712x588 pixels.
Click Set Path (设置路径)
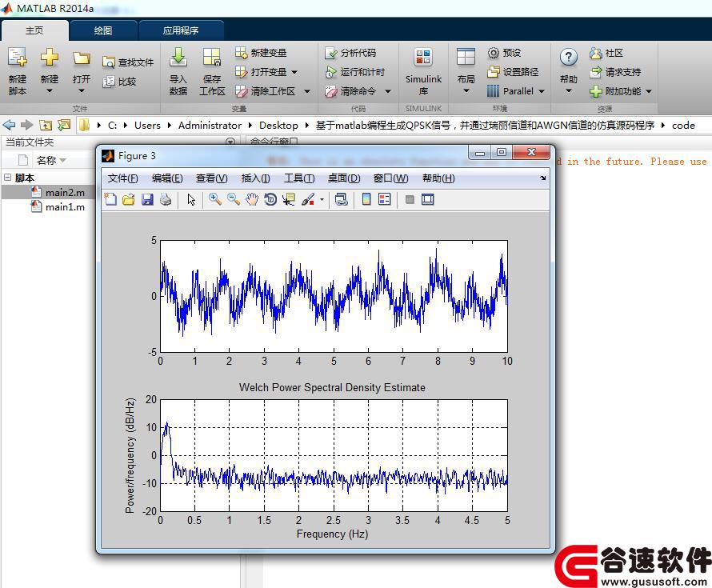pyautogui.click(x=513, y=72)
